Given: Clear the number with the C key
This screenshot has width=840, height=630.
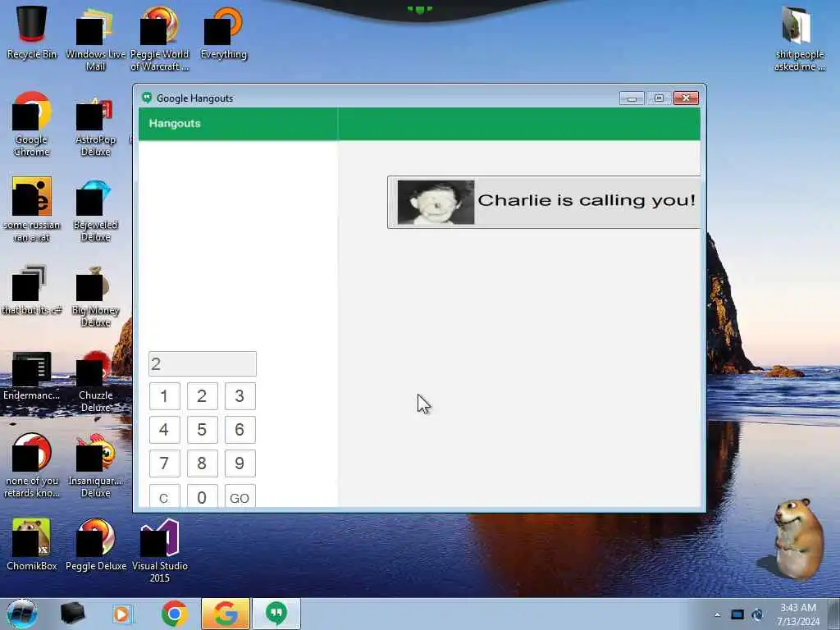Looking at the screenshot, I should click(164, 496).
